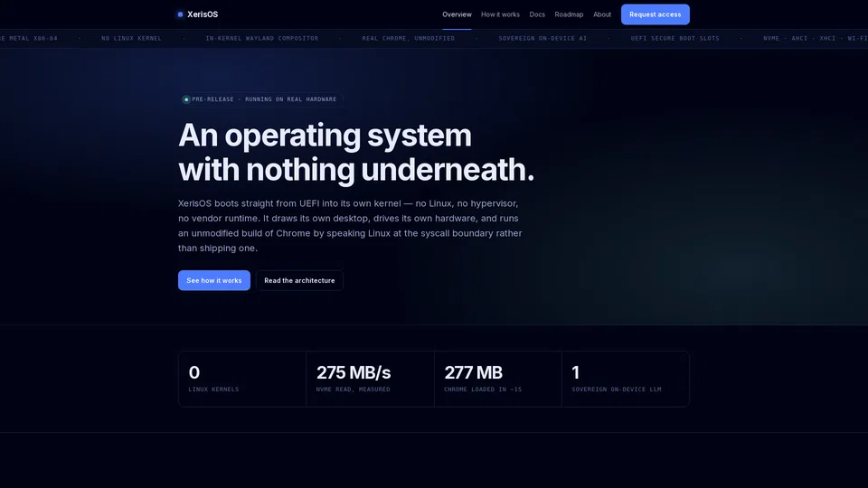Open the Docs nav link
Viewport: 868px width, 488px height.
pyautogui.click(x=537, y=14)
